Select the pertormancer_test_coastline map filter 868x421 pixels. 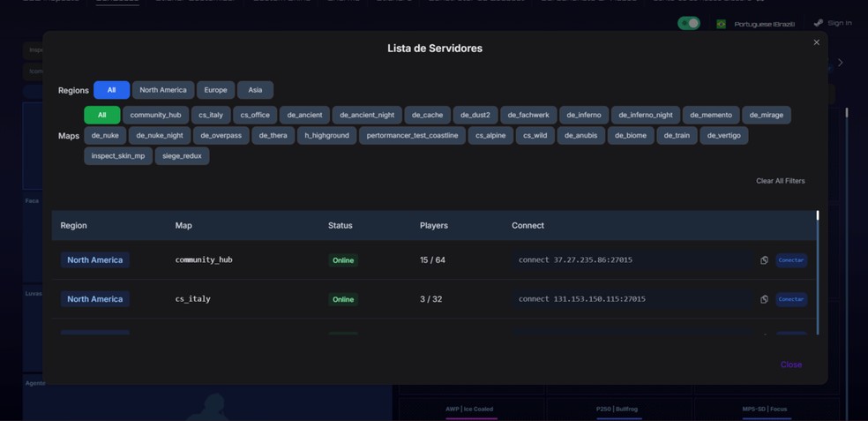click(x=412, y=135)
